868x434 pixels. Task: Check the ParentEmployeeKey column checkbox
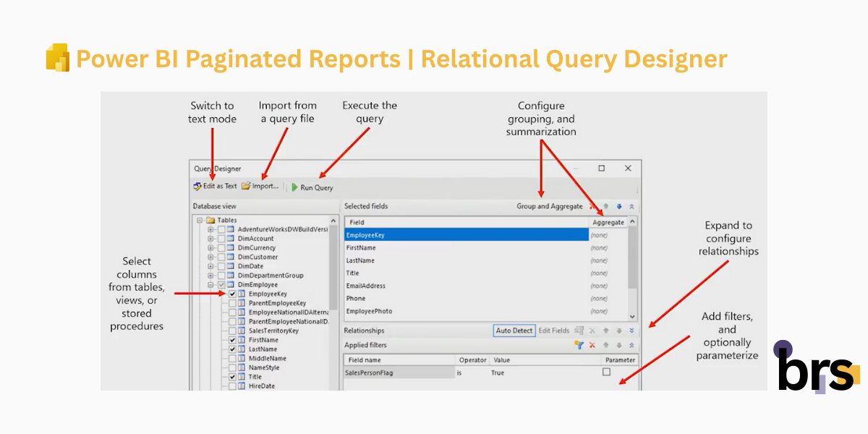pyautogui.click(x=232, y=303)
